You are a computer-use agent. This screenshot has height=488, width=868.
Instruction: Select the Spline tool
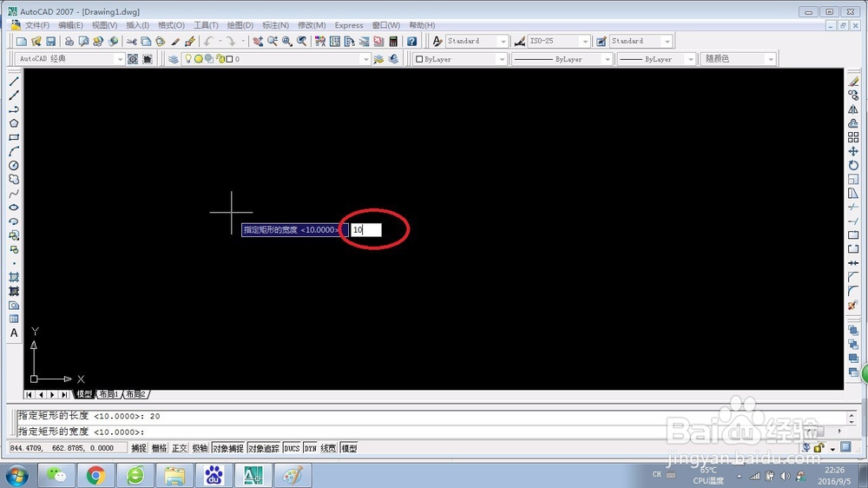14,194
